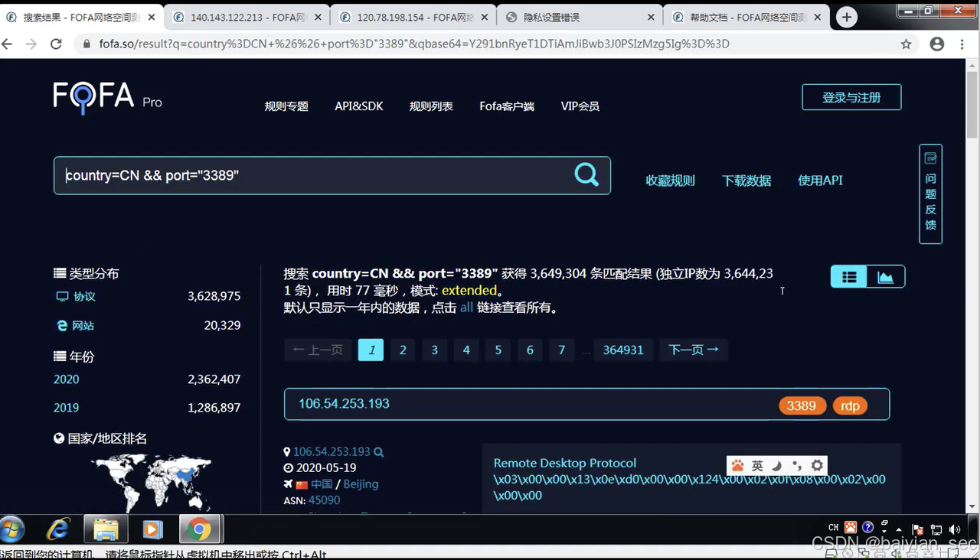Click the CN language indicator in tray
980x560 pixels.
point(834,528)
